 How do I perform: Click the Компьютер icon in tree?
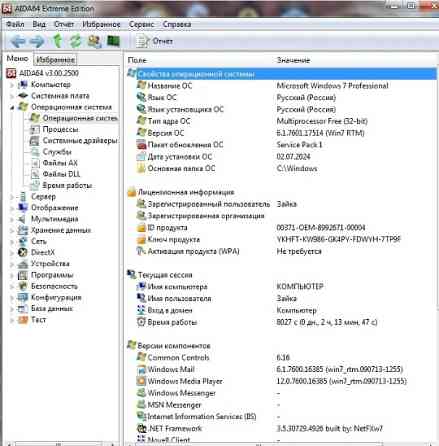[23, 85]
